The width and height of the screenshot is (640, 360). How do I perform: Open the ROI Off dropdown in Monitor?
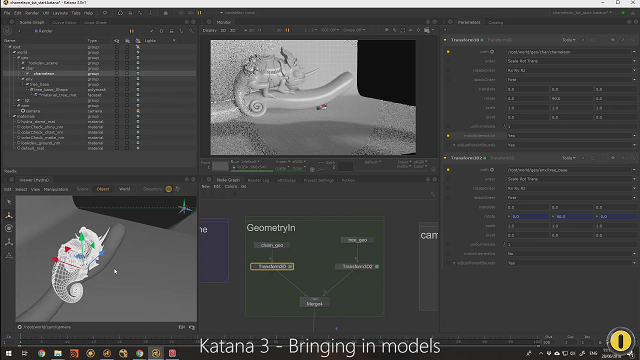click(330, 30)
